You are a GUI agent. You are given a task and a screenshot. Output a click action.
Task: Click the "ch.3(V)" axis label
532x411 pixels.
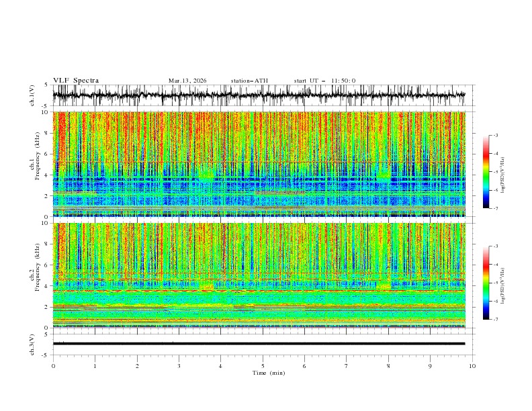(32, 345)
